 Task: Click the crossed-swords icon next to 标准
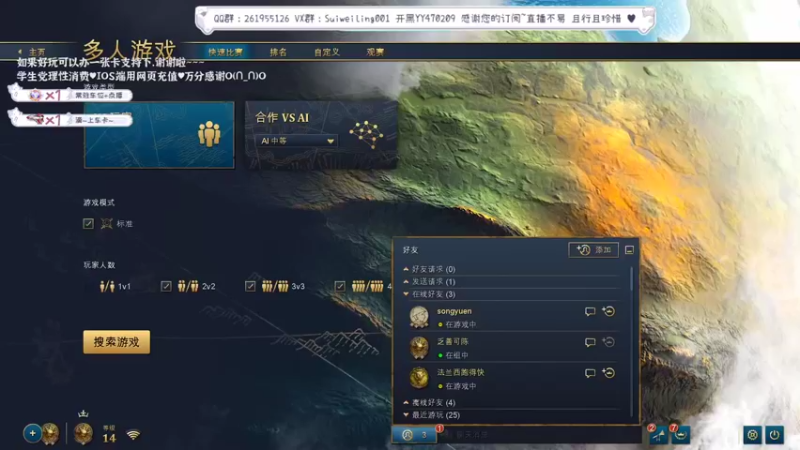[x=106, y=223]
